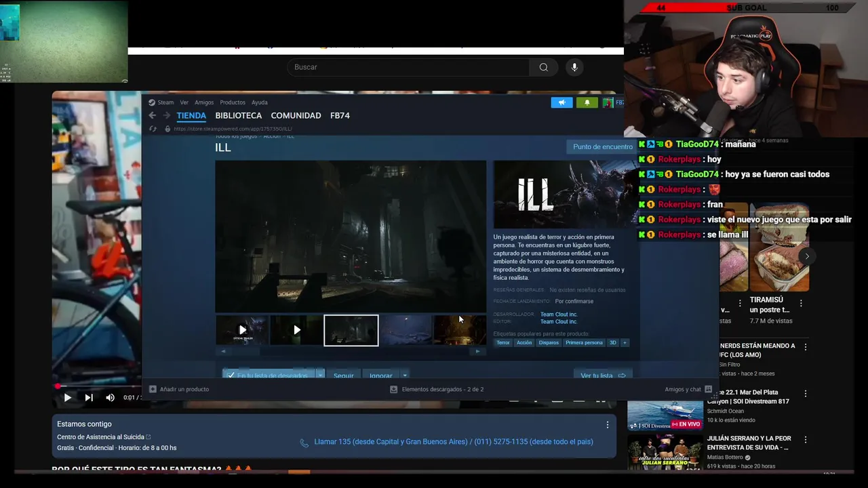This screenshot has height=488, width=868.
Task: Open Steam notifications bell button
Action: [x=587, y=102]
